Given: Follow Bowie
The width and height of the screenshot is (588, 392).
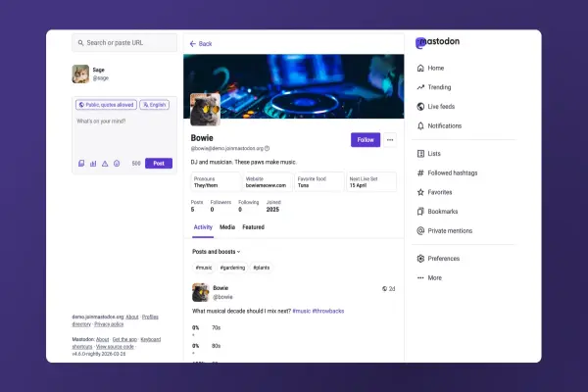Looking at the screenshot, I should (x=366, y=140).
